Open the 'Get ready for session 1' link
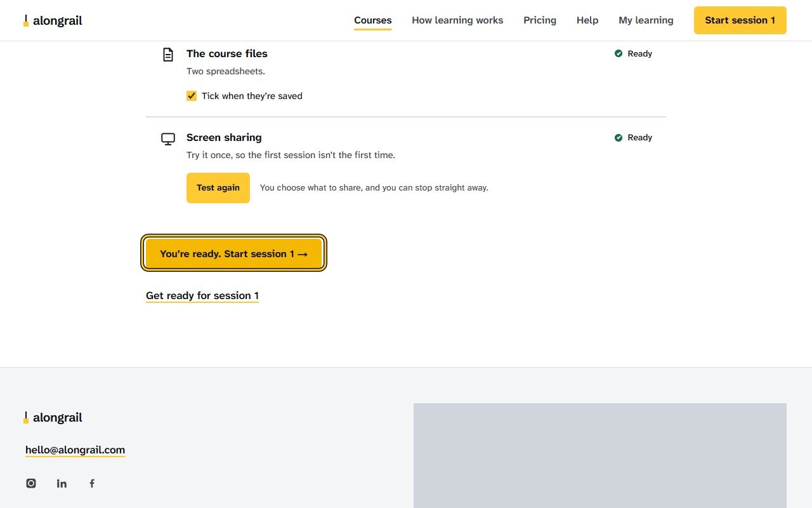Image resolution: width=812 pixels, height=508 pixels. tap(202, 295)
